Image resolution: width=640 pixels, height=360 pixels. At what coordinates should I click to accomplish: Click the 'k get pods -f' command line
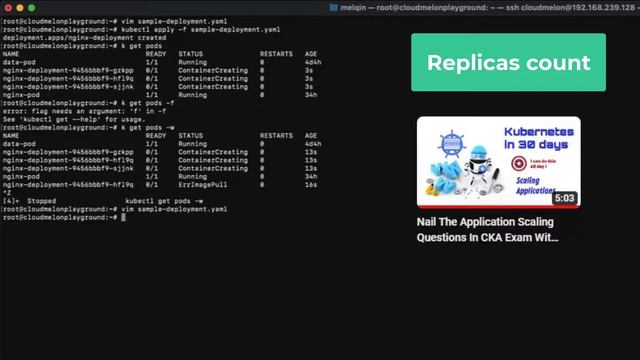(88, 103)
